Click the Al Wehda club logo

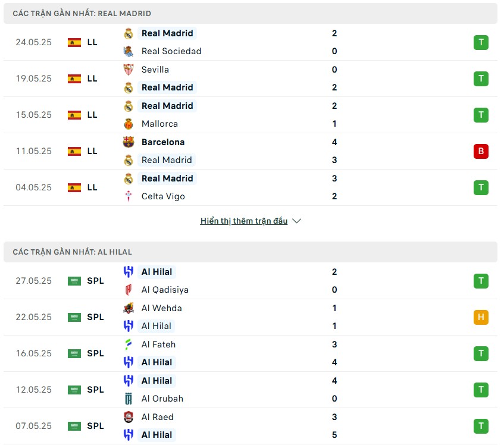pos(129,308)
